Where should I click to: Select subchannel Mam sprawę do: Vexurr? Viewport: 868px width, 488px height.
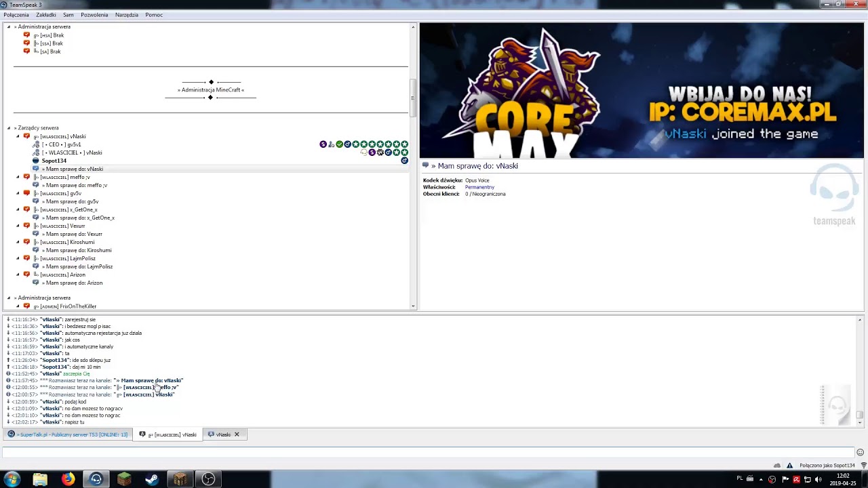(72, 234)
